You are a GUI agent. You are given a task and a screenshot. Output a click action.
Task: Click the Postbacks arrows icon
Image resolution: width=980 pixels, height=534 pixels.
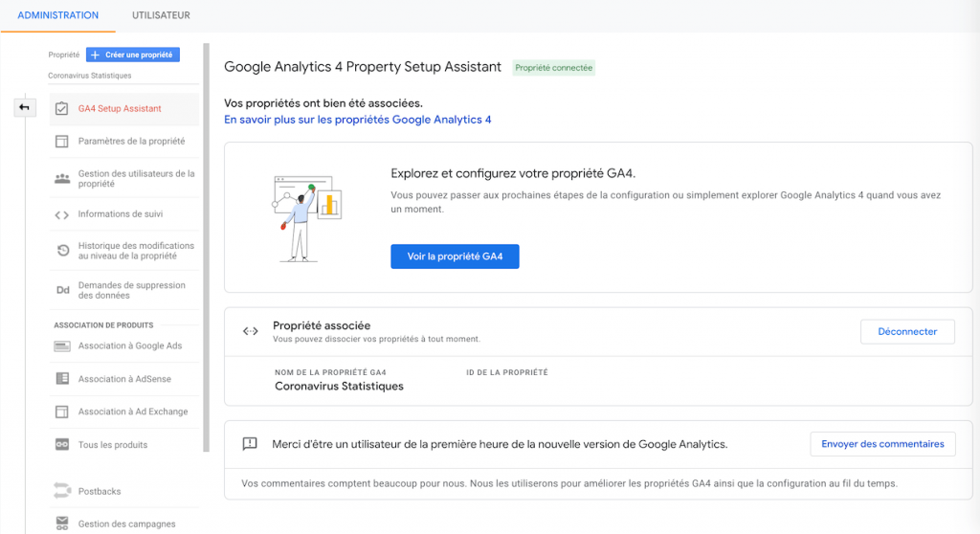(x=62, y=491)
